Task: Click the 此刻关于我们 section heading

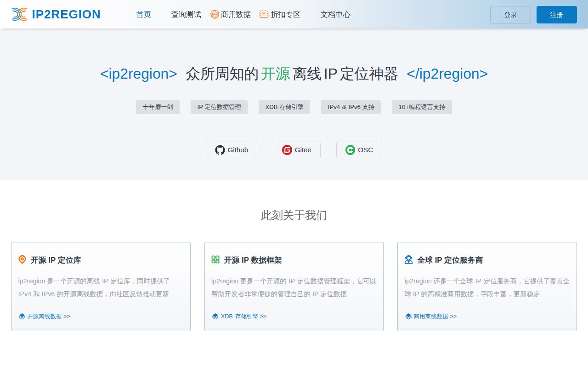Action: (294, 215)
